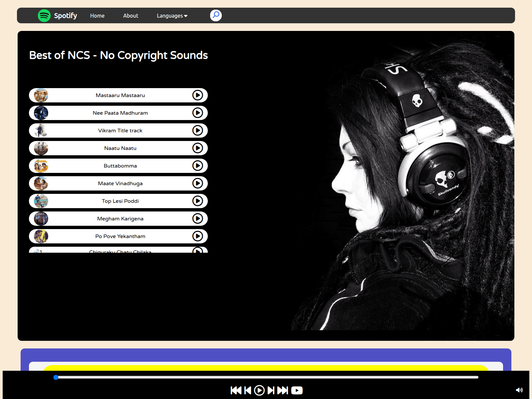Click the Spotify brand name text
This screenshot has height=399, width=532.
[x=66, y=16]
